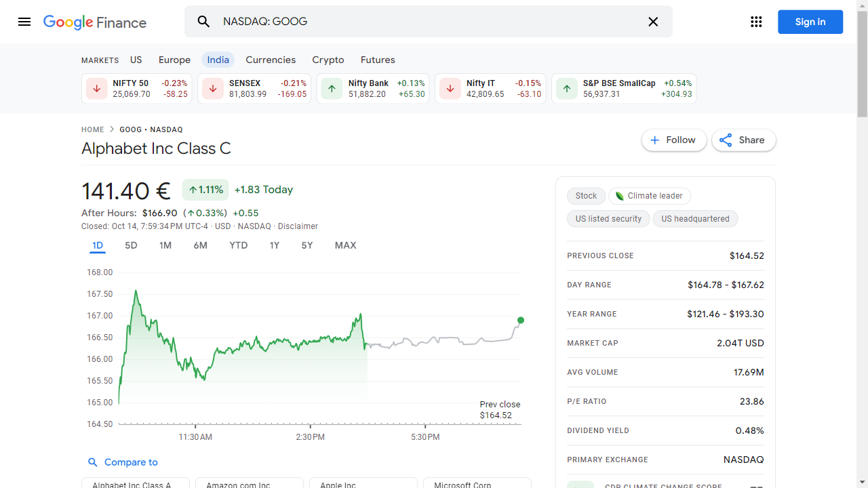
Task: Click the Share icon for Alphabet stock
Action: pos(725,140)
